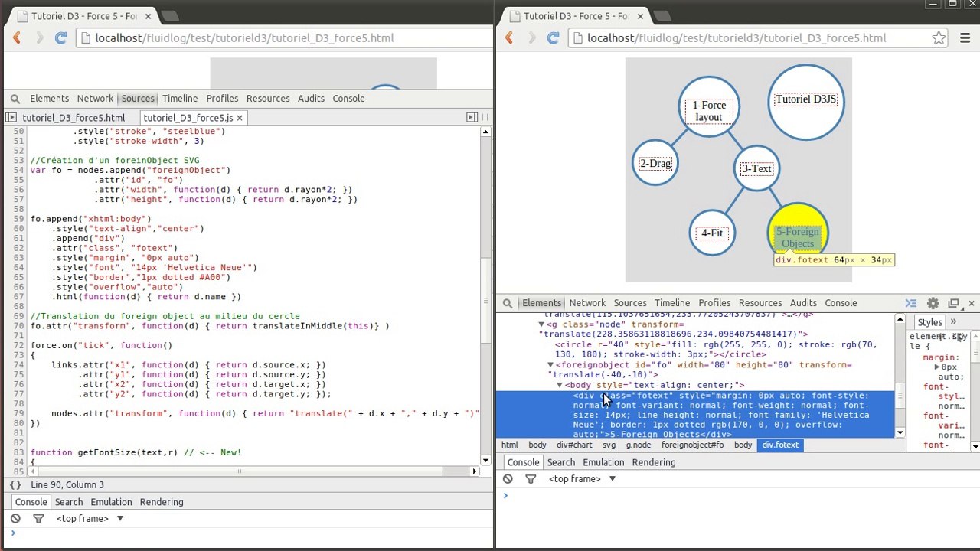Click search magnifier in left DevTools toolbar
This screenshot has width=980, height=551.
15,99
